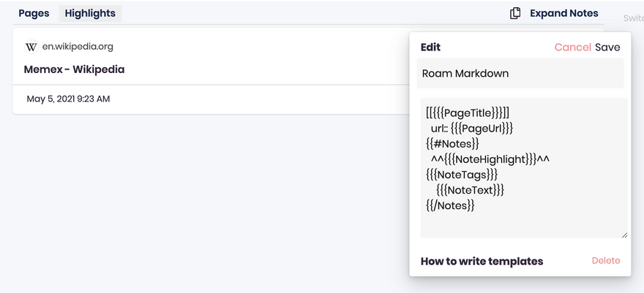The height and width of the screenshot is (293, 644).
Task: Delete the Roam Markdown template
Action: click(606, 261)
